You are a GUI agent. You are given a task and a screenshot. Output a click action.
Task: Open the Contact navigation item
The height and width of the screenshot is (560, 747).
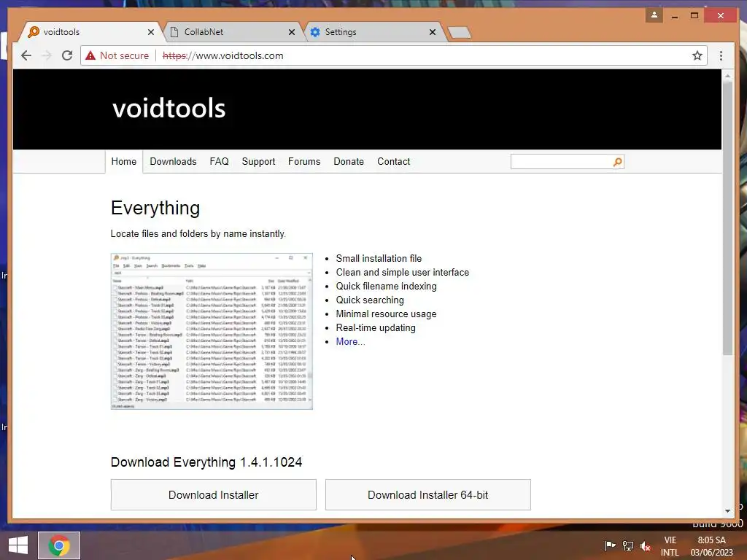pyautogui.click(x=393, y=161)
